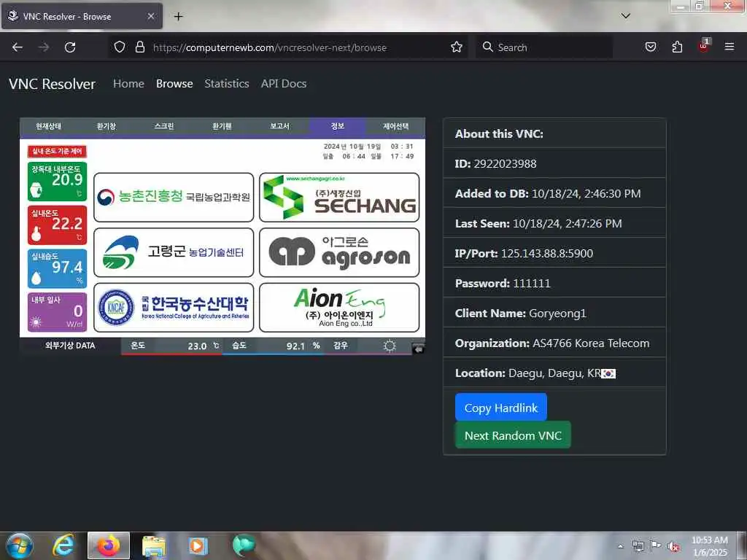Click the 한국농수산대학 logo in the screenshot
747x560 pixels.
point(174,307)
